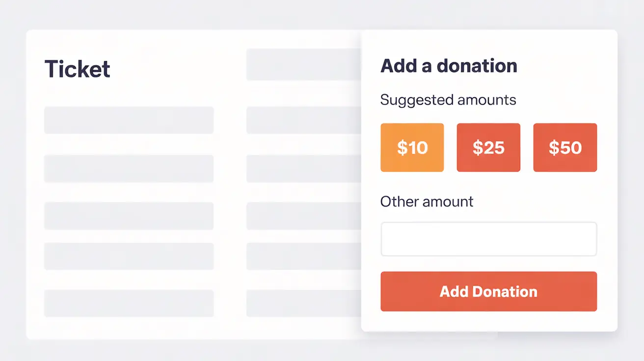Image resolution: width=644 pixels, height=361 pixels.
Task: Select the $25 suggested donation amount
Action: [x=488, y=147]
